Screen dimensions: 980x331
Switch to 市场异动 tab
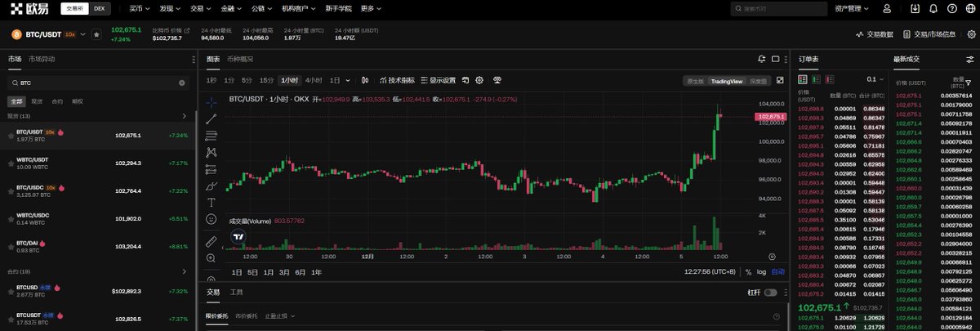[x=42, y=59]
